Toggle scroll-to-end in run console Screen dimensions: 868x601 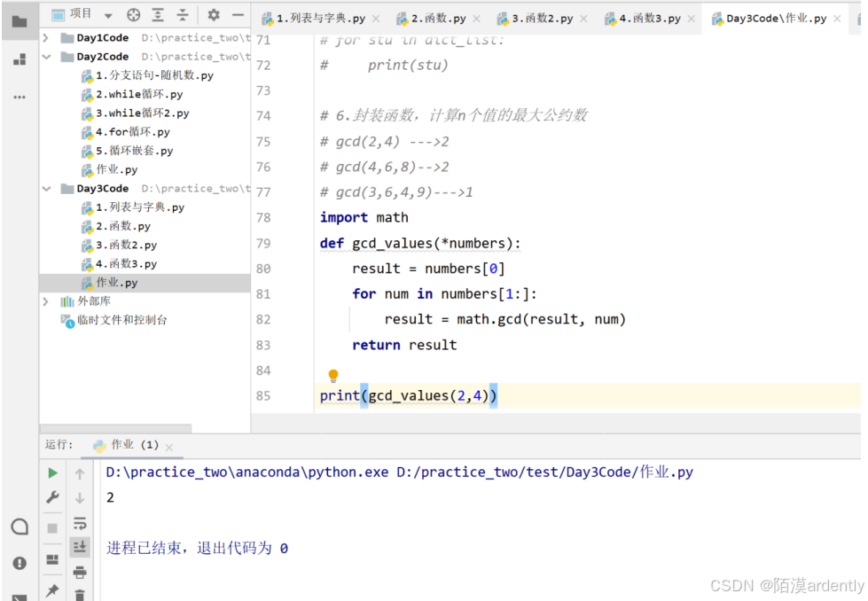point(80,547)
